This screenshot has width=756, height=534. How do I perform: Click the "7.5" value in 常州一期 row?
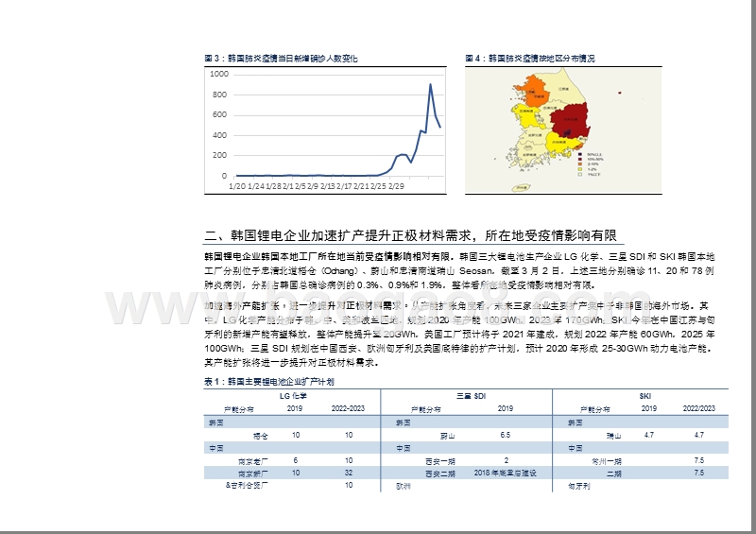pos(699,460)
